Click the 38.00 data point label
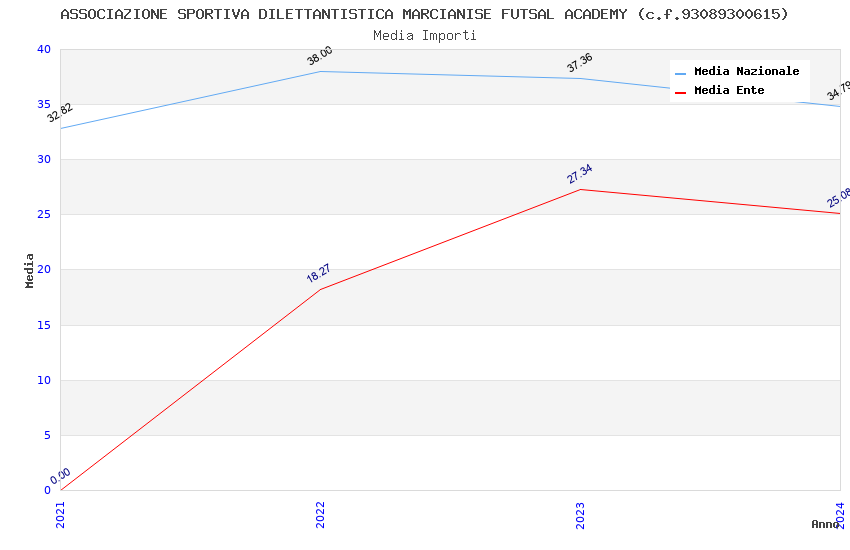 point(320,56)
